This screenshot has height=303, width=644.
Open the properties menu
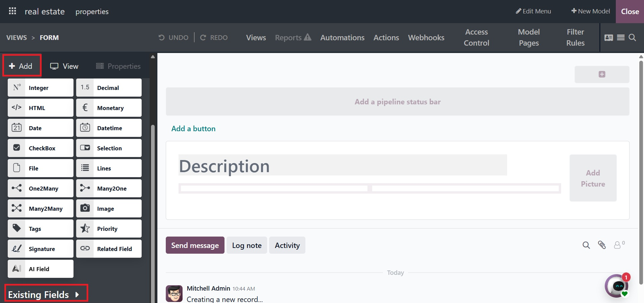pos(92,12)
